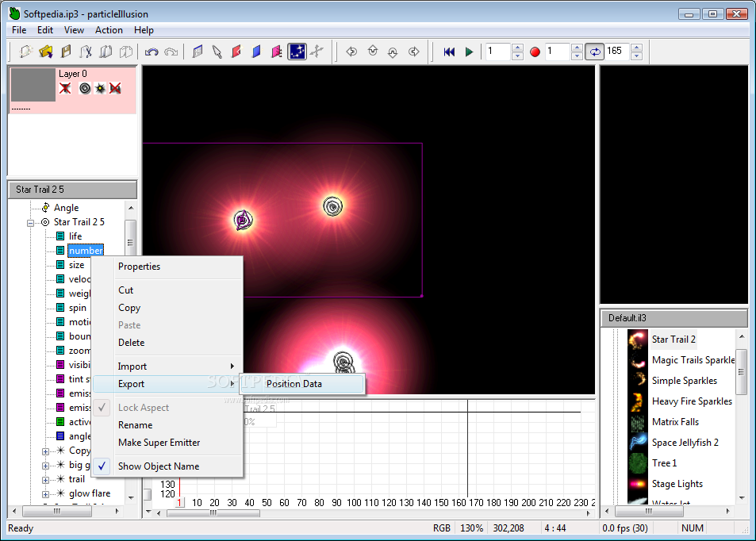
Task: Create a new project with the New toolbar icon
Action: (x=25, y=51)
